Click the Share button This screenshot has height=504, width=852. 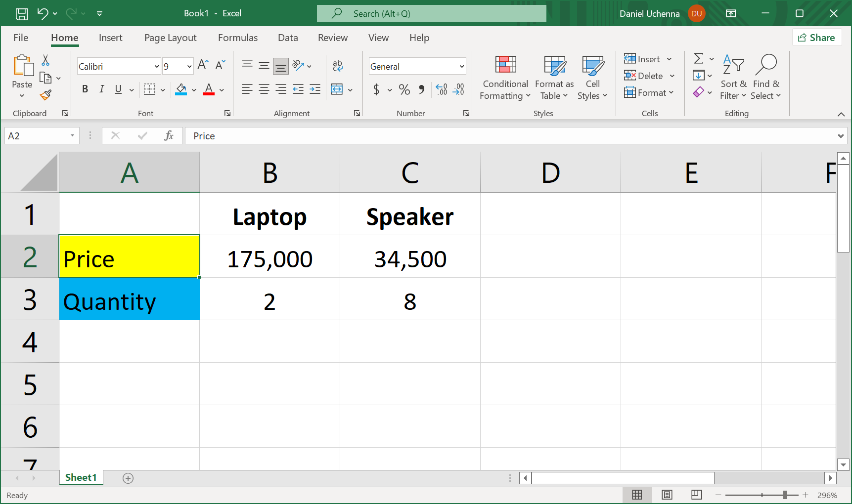[816, 38]
